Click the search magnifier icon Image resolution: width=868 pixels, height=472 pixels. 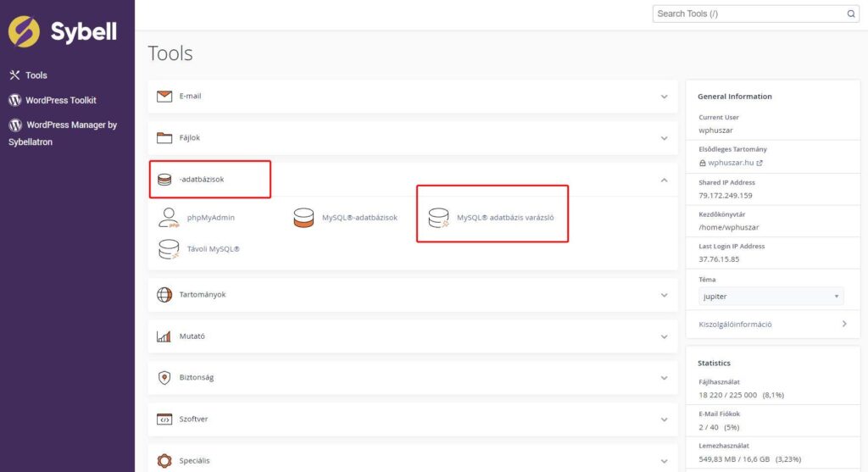click(x=851, y=14)
